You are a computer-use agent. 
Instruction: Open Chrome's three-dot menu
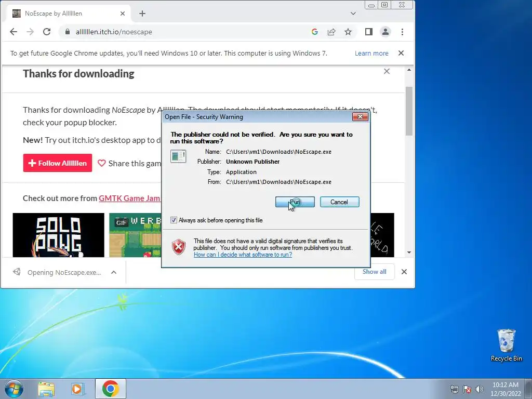coord(403,32)
